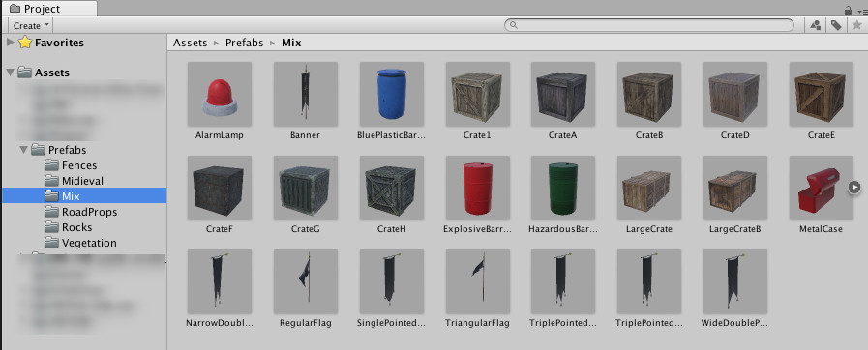Select the CrateE prefab thumbnail
This screenshot has height=350, width=868.
822,94
